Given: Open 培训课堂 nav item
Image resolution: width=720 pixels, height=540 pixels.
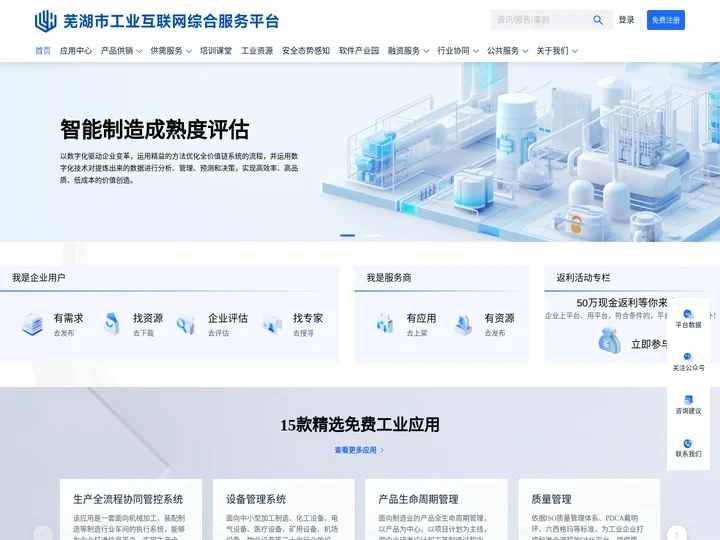Looking at the screenshot, I should click(216, 51).
